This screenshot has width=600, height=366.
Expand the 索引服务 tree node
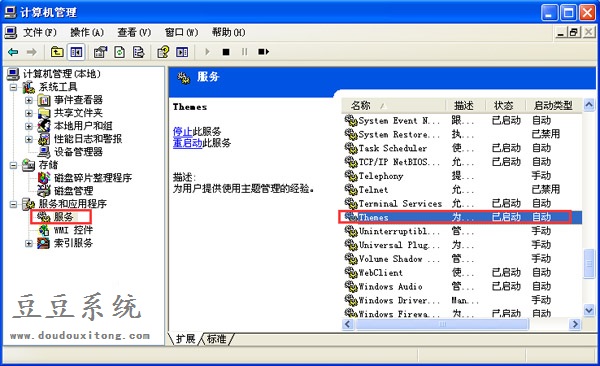[29, 243]
